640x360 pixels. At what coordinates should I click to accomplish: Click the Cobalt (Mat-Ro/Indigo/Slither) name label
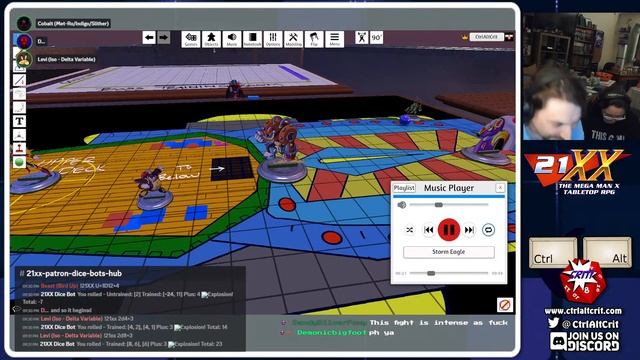click(x=73, y=24)
